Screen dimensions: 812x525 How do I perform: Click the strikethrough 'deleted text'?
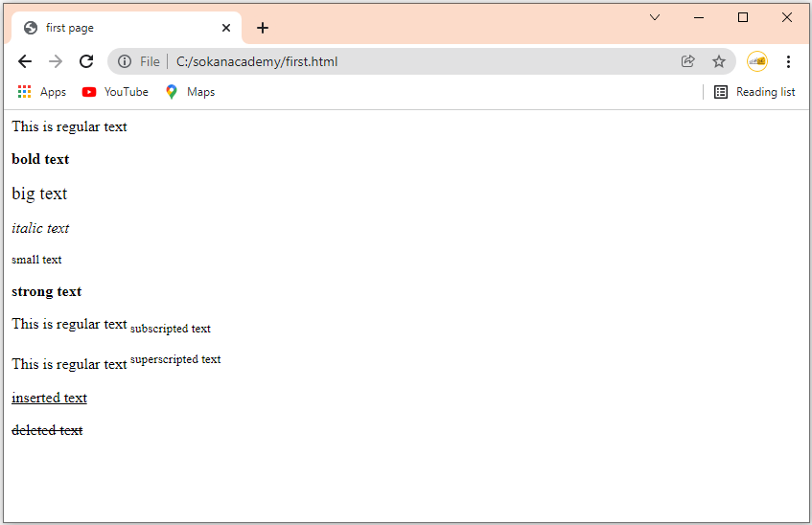click(47, 430)
